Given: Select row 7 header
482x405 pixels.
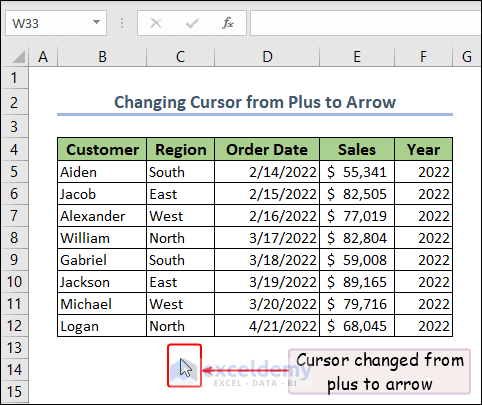Looking at the screenshot, I should 14,215.
